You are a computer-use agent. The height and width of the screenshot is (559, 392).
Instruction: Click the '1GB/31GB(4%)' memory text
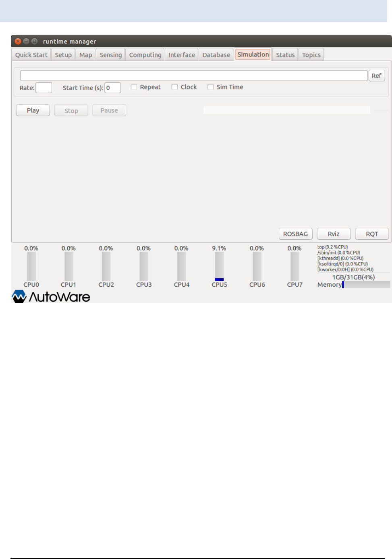pos(353,277)
